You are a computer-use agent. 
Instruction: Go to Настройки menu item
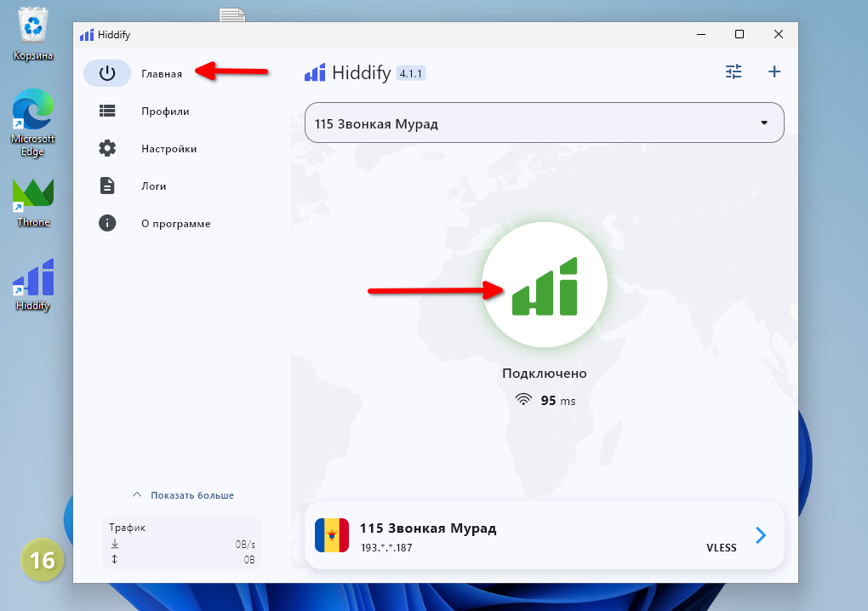[168, 149]
